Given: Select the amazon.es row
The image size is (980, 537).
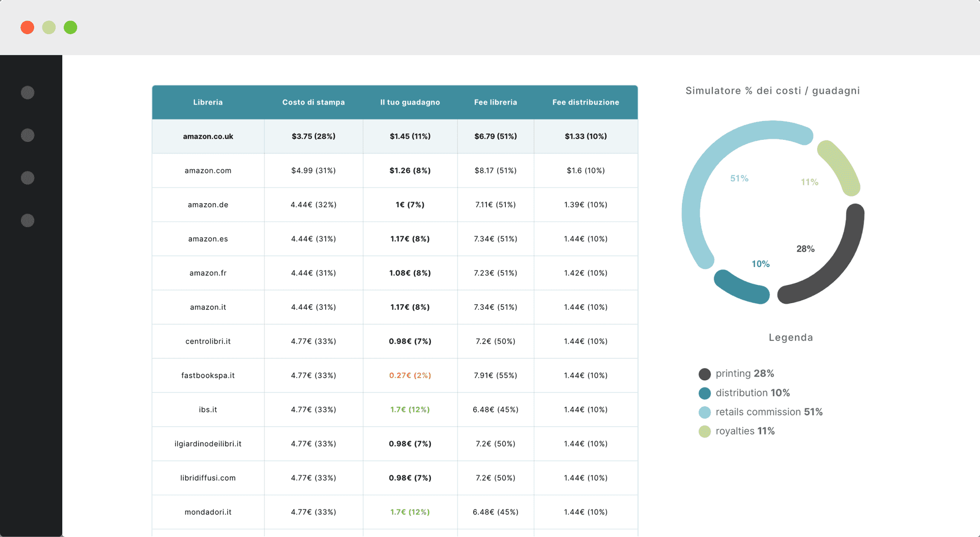Looking at the screenshot, I should (395, 239).
